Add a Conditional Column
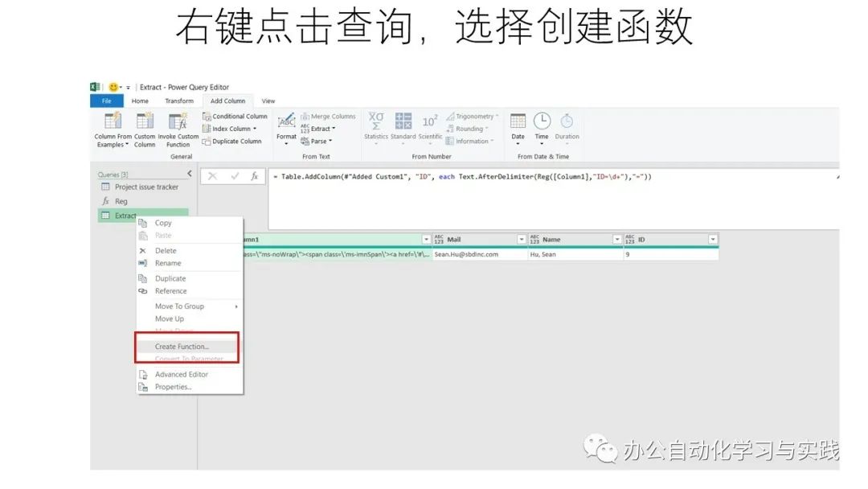 235,117
